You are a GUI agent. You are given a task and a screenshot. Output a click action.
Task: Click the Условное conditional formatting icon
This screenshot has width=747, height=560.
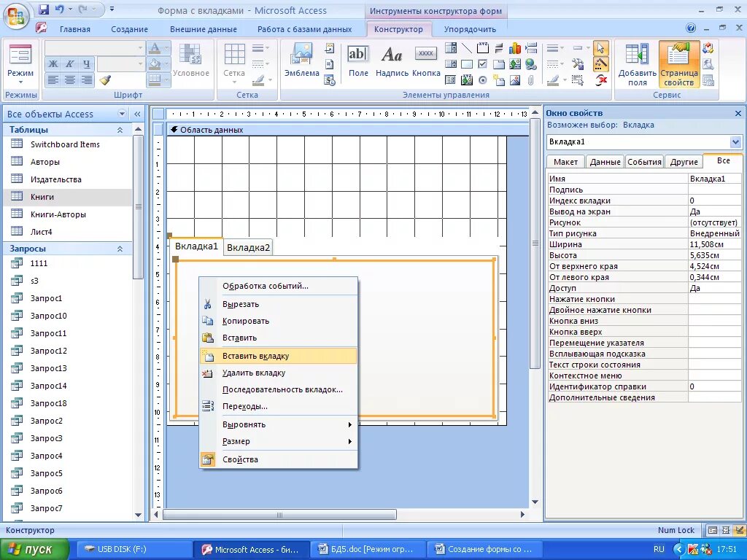[x=190, y=60]
